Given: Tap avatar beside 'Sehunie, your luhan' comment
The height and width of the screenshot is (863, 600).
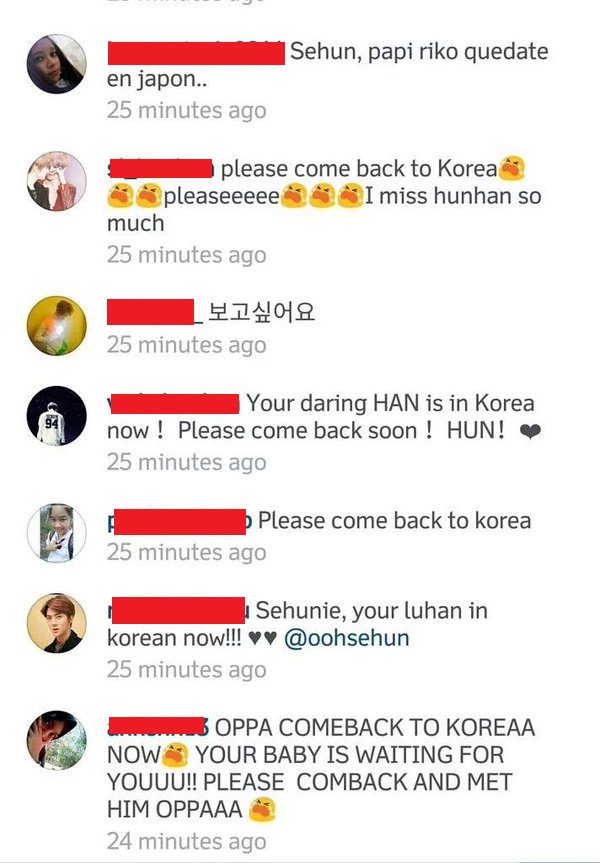Looking at the screenshot, I should (57, 623).
